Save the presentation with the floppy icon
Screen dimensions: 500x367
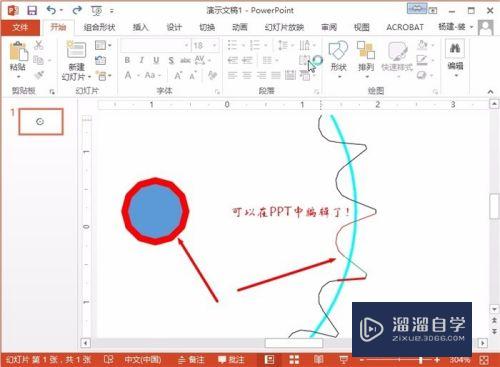[32, 10]
